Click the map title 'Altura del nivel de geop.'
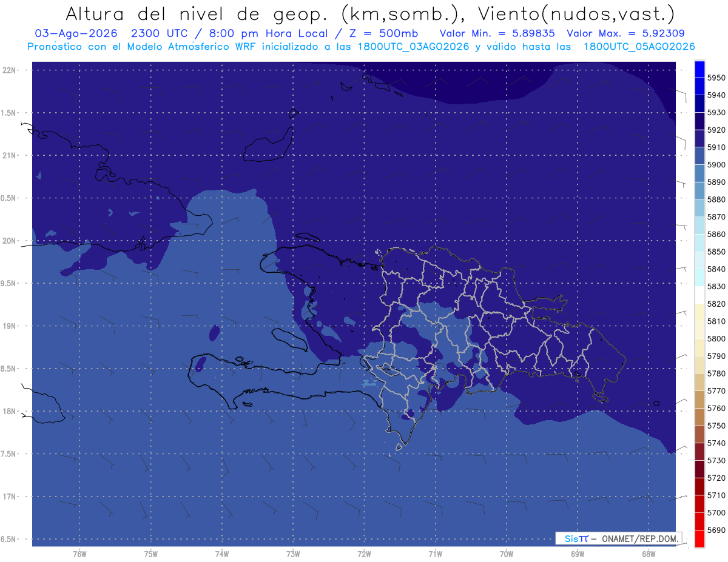The height and width of the screenshot is (562, 728). (x=198, y=13)
